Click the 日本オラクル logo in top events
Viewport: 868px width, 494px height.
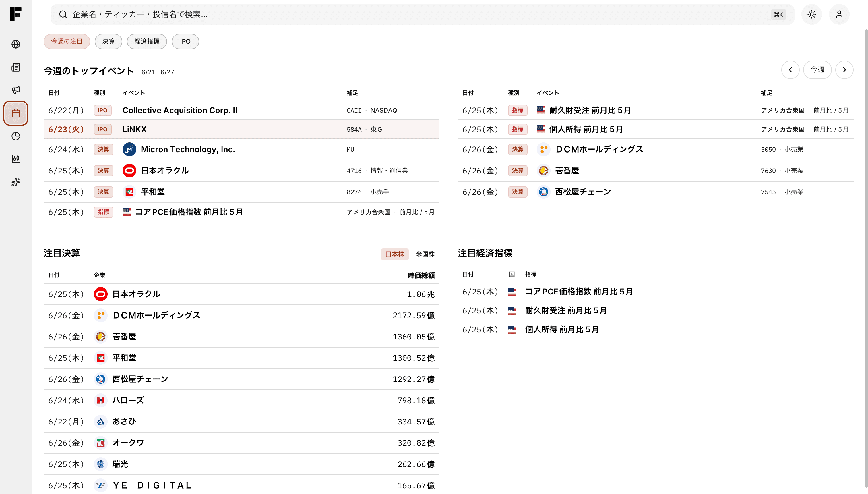tap(129, 171)
